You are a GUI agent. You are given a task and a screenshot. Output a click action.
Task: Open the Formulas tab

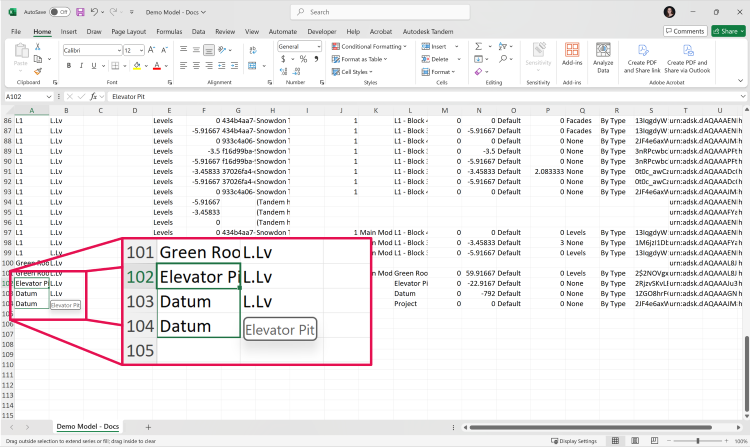[169, 32]
